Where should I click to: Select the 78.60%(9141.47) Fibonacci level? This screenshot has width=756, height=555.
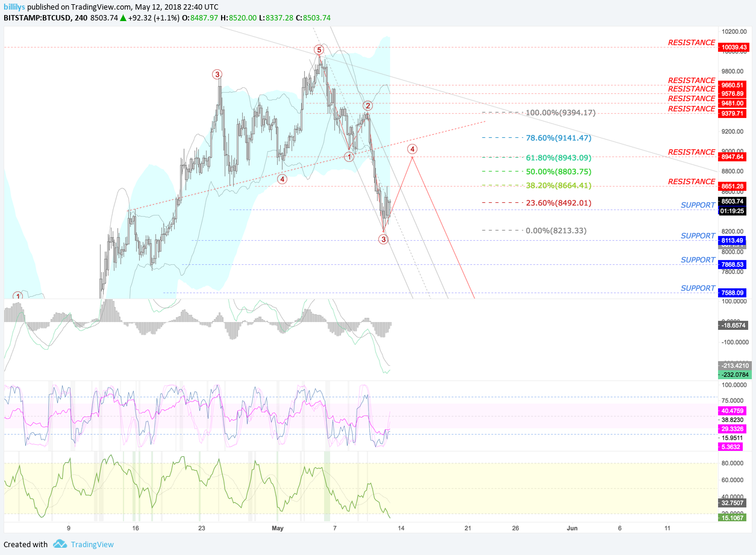558,138
